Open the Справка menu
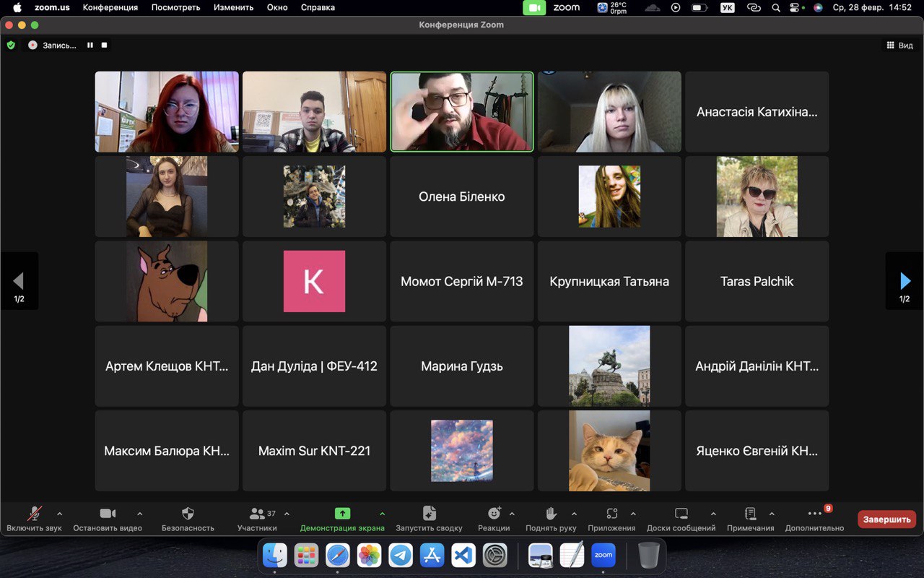The height and width of the screenshot is (578, 924). click(318, 7)
